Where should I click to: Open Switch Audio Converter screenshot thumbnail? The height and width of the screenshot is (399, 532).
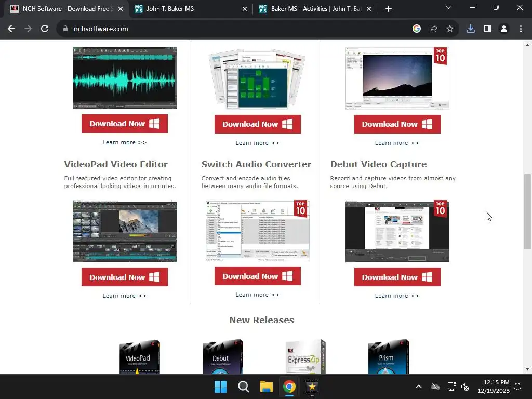click(x=258, y=231)
